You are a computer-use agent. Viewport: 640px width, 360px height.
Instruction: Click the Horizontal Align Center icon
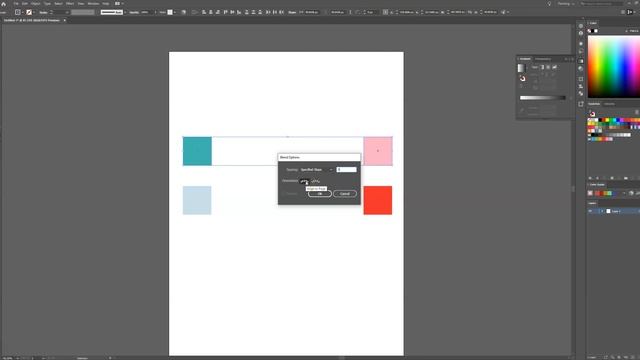point(211,12)
